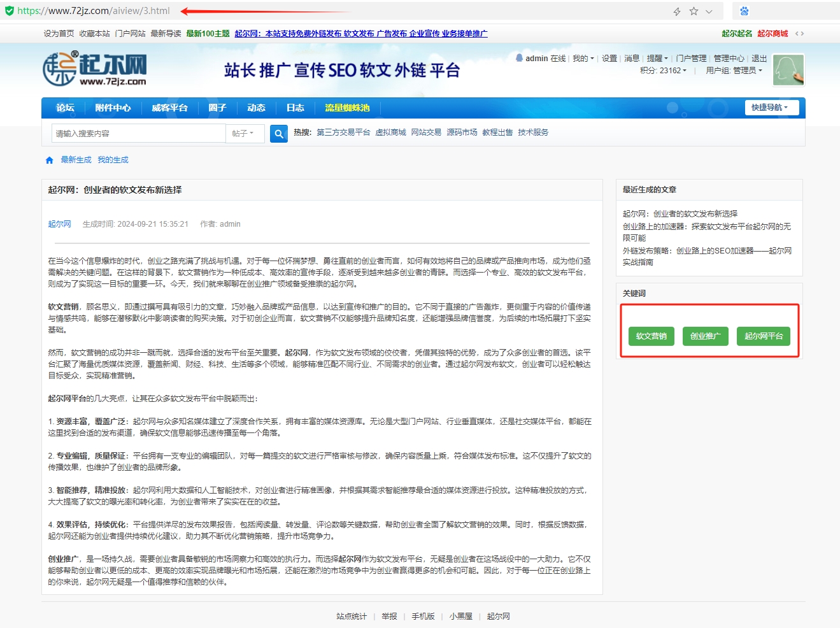Image resolution: width=840 pixels, height=628 pixels.
Task: Click 退出 to log out
Action: click(759, 59)
